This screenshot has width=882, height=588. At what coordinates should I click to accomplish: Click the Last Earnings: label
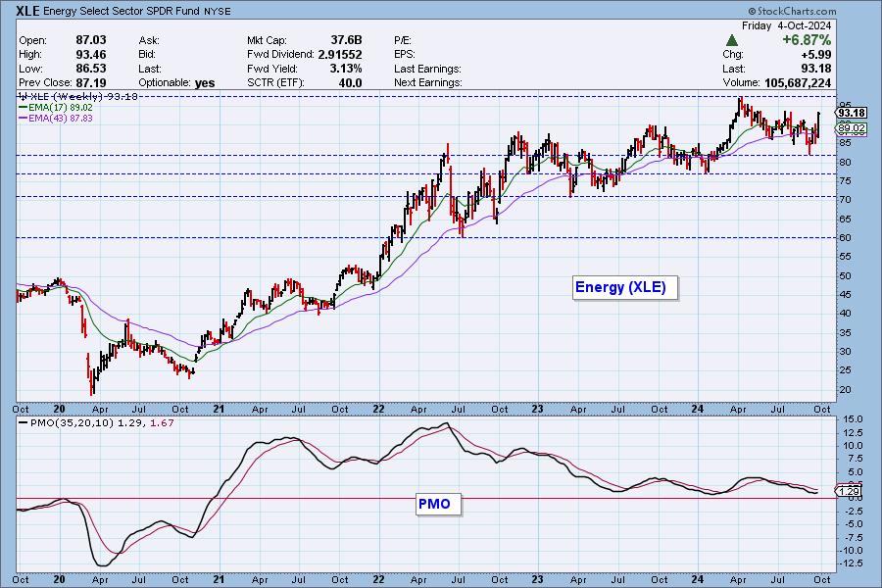click(427, 69)
